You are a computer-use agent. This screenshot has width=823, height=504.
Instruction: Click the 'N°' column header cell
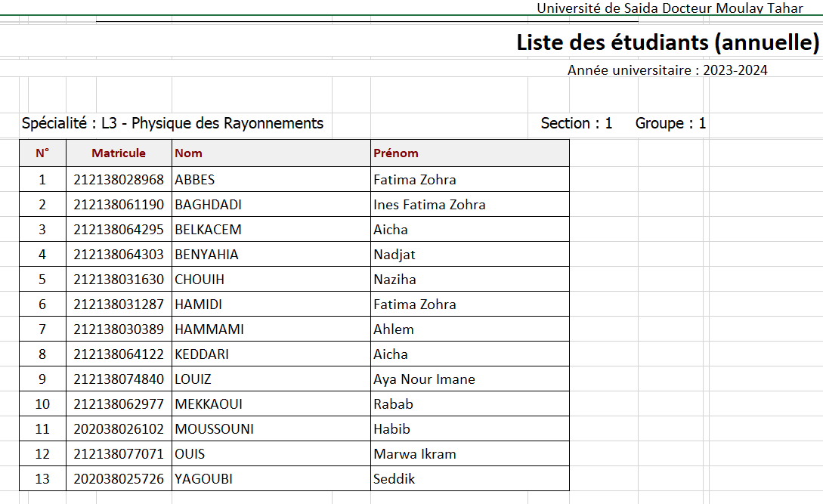[42, 153]
